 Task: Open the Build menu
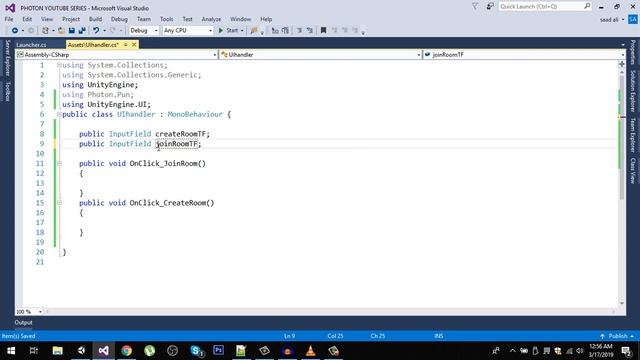pyautogui.click(x=96, y=19)
